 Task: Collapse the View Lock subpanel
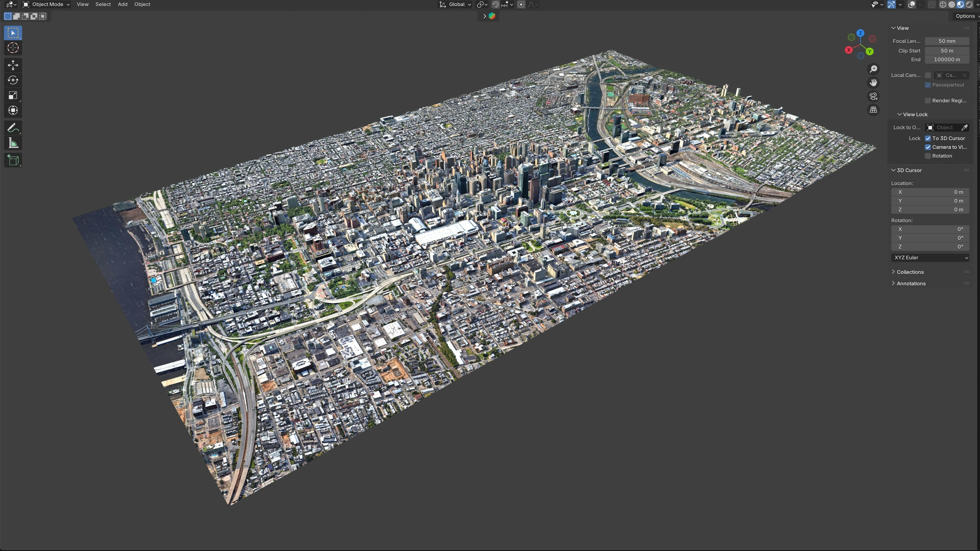(x=915, y=114)
